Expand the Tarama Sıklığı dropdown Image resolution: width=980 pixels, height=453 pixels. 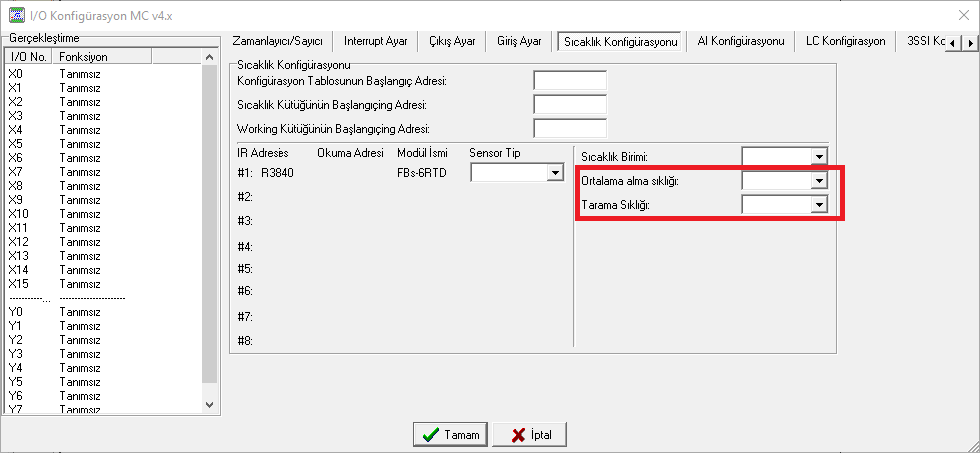(x=819, y=204)
